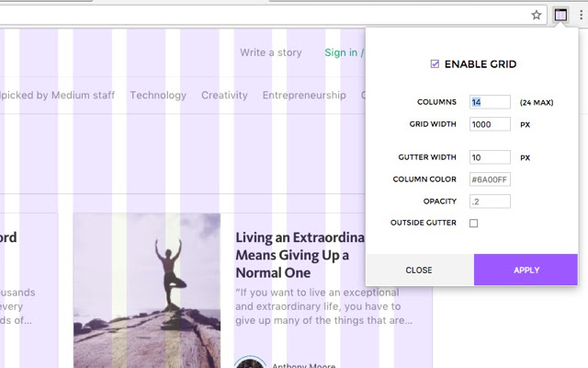The width and height of the screenshot is (588, 368).
Task: Open the Living an Extraordinary article title
Action: click(300, 256)
